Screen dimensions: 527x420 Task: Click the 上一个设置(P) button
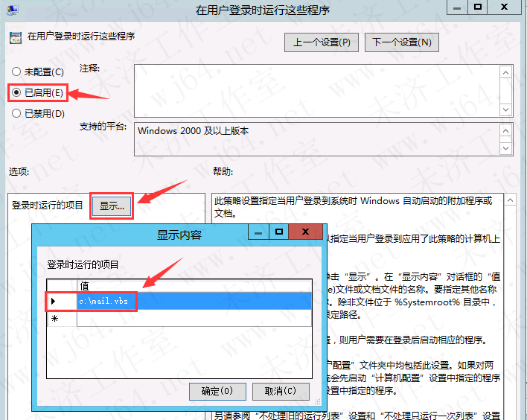pos(322,42)
